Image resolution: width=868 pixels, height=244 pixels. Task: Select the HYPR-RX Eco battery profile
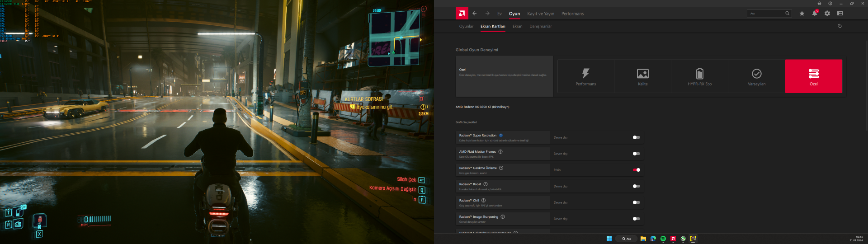click(700, 76)
